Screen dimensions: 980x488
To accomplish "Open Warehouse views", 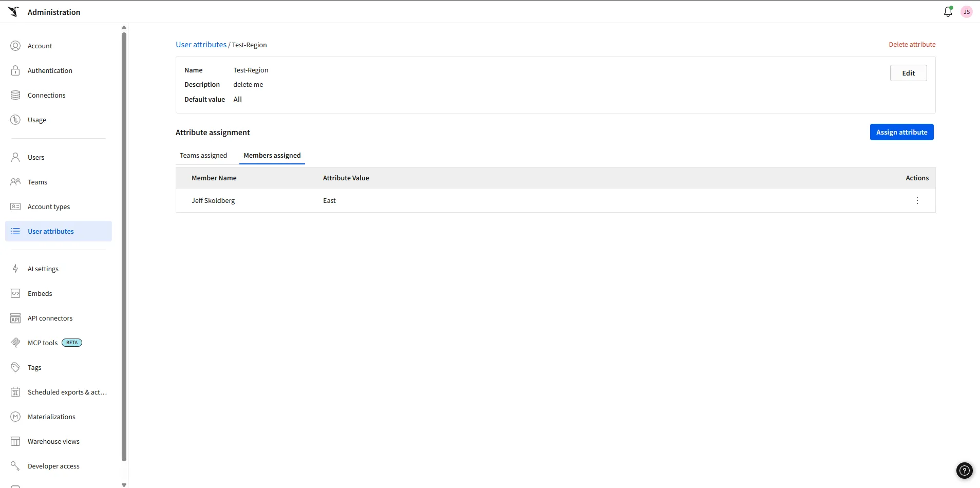I will point(59,441).
